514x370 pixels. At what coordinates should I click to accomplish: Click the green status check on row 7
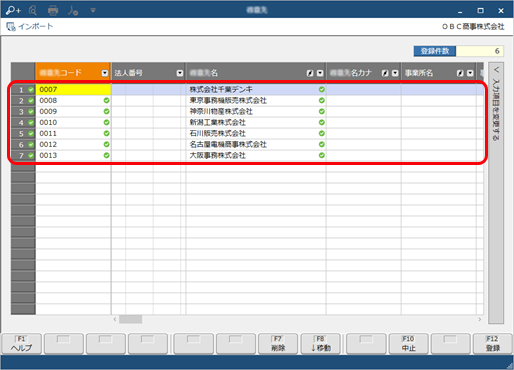point(31,156)
